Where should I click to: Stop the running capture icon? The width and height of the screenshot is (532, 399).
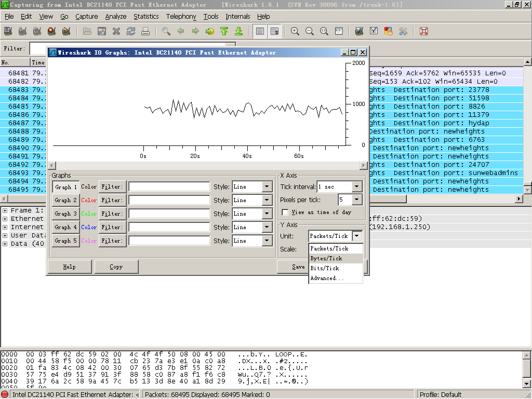pos(51,31)
